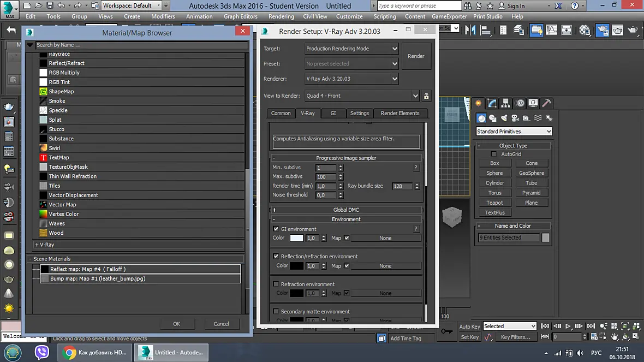644x362 pixels.
Task: Toggle GI environment Map checkbox
Action: 347,238
